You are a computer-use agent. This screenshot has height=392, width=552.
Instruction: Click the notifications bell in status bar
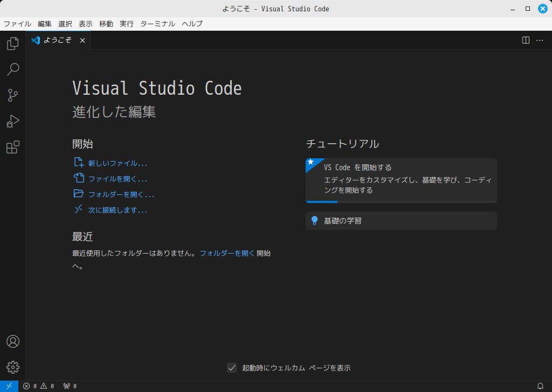point(540,386)
